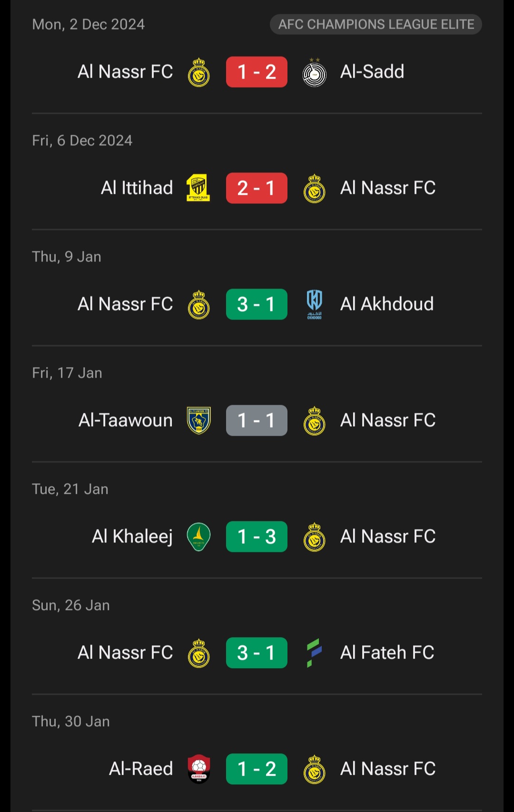Select the Al Fateh FC team name
This screenshot has height=812, width=514.
pyautogui.click(x=387, y=653)
